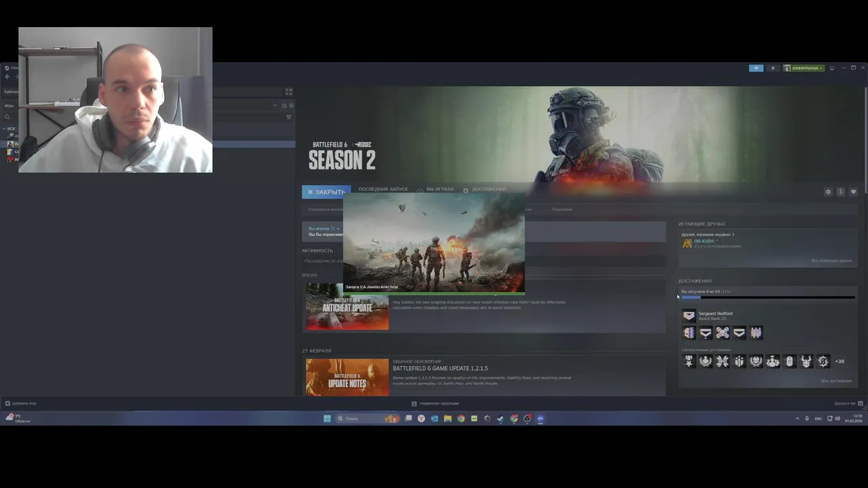
Task: Click OG-KUSH friend avatar
Action: click(687, 243)
